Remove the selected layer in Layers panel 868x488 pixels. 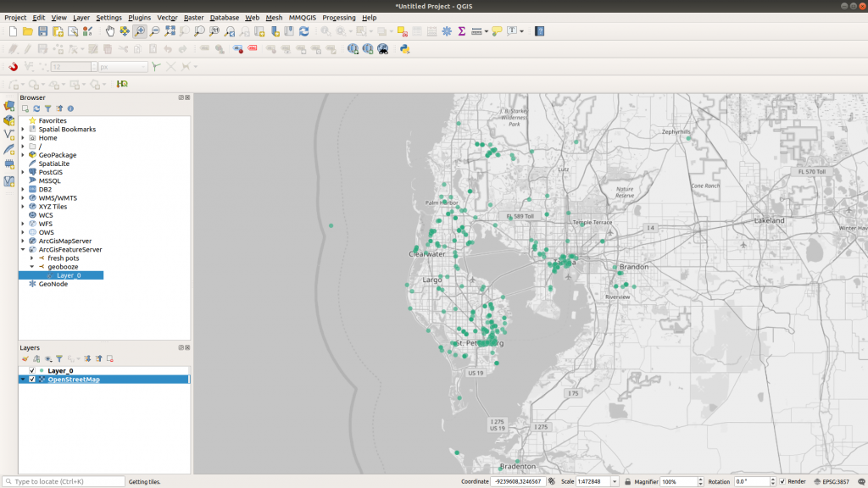point(110,359)
